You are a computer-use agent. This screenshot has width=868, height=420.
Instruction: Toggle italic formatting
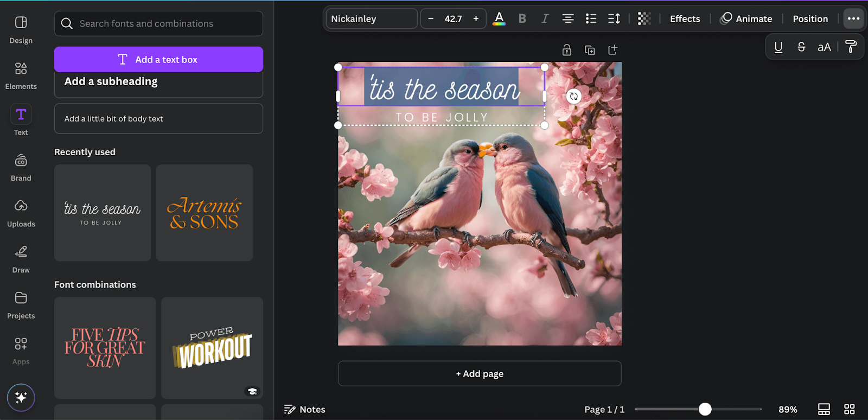point(545,19)
